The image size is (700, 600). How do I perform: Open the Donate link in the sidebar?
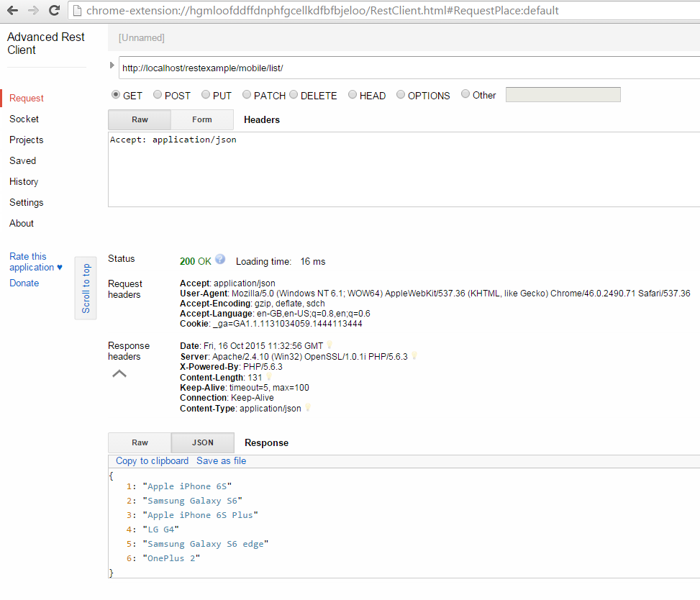click(24, 283)
